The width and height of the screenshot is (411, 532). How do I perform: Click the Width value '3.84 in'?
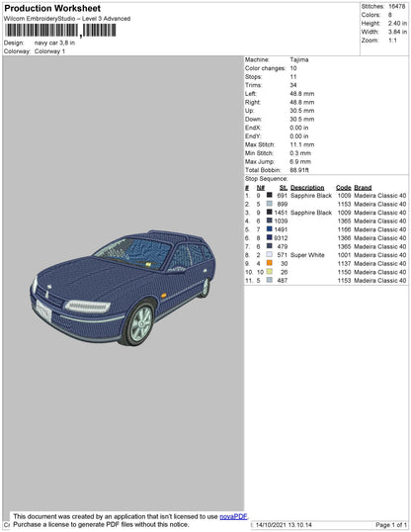(397, 32)
